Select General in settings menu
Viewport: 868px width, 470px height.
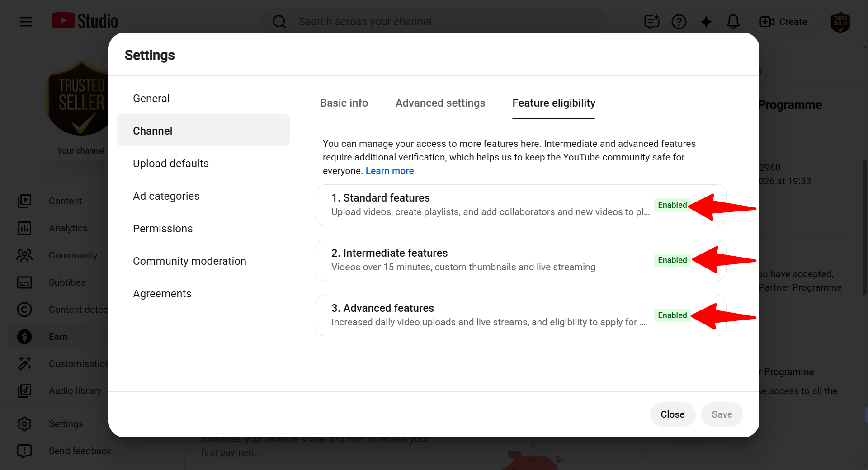click(203, 99)
